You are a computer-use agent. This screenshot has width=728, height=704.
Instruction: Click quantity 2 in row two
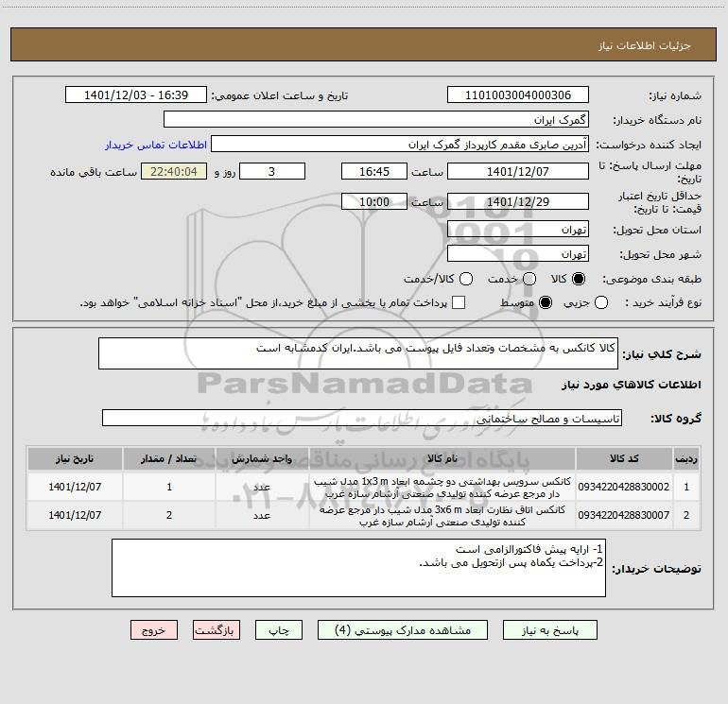[169, 515]
